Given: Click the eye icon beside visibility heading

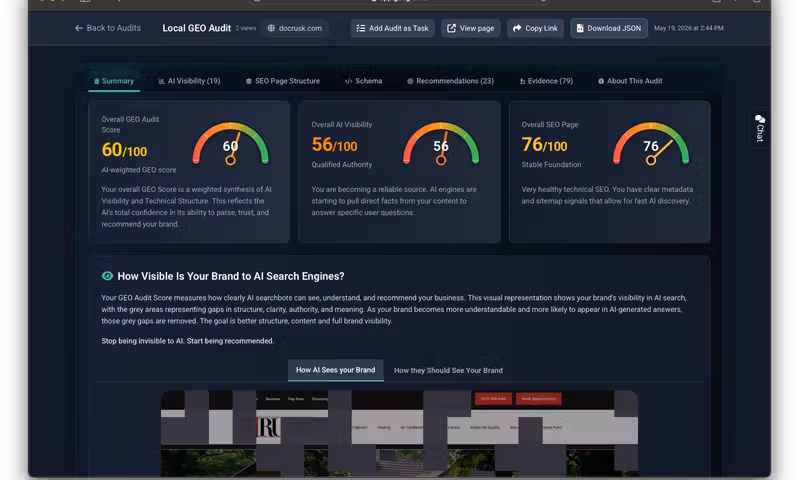Looking at the screenshot, I should (x=107, y=276).
